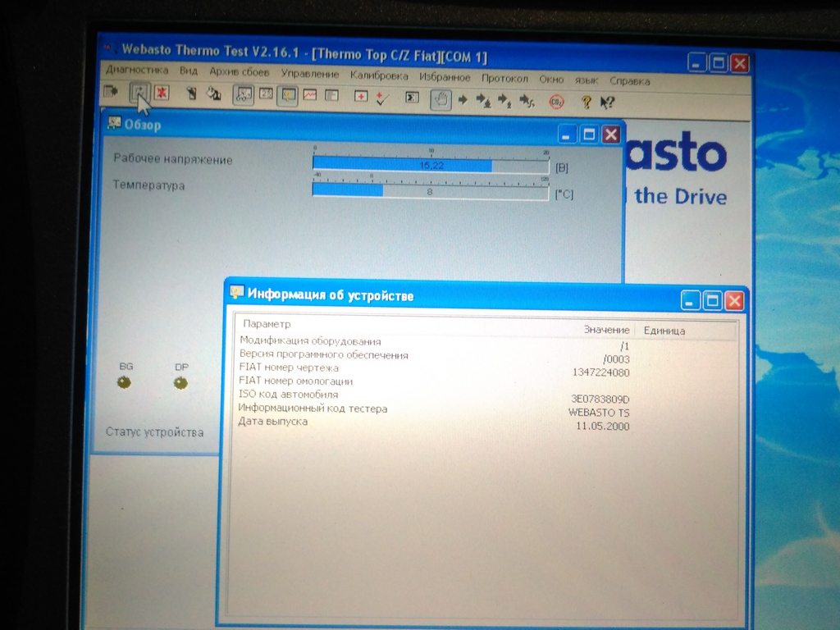The height and width of the screenshot is (630, 840).
Task: Click the Статус устройства label
Action: [154, 431]
